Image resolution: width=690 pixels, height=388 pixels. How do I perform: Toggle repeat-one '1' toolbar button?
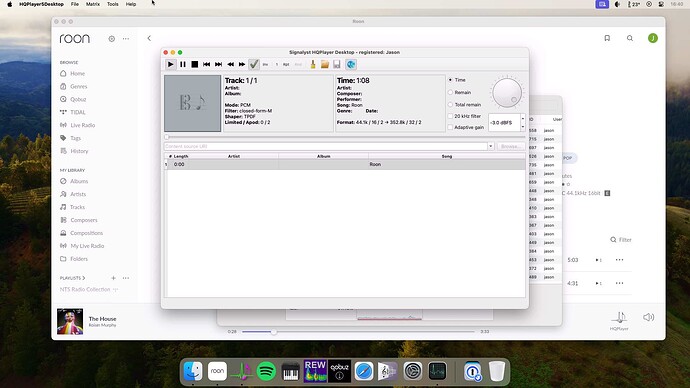[x=277, y=64]
